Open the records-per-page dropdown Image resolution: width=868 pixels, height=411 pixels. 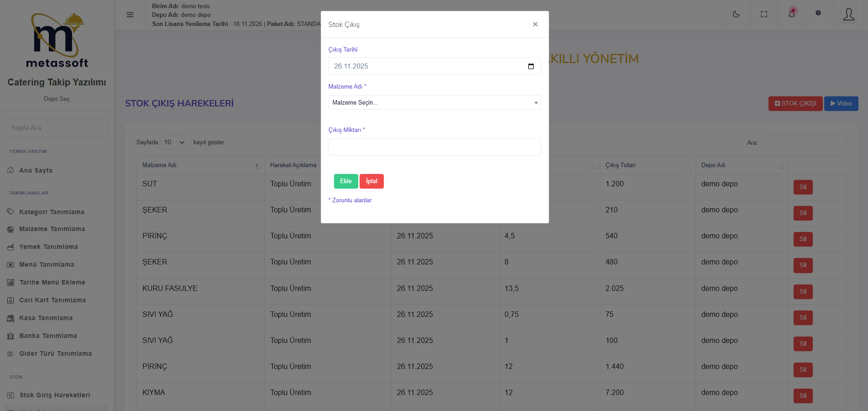coord(175,142)
